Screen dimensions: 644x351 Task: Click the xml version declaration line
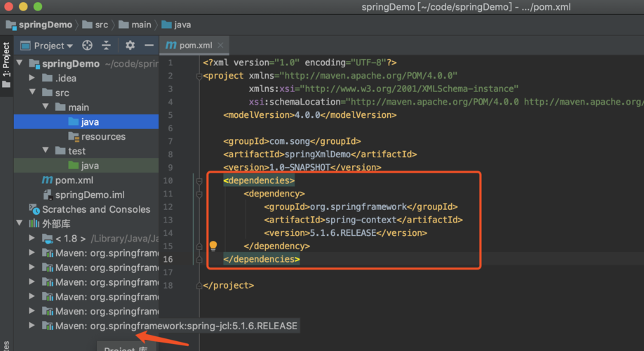(300, 62)
